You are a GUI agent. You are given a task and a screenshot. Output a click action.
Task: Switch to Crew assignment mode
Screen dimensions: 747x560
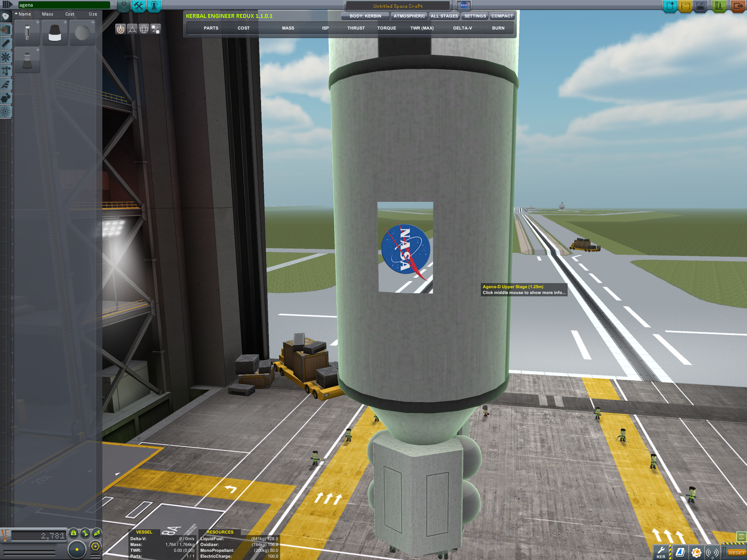coord(154,6)
